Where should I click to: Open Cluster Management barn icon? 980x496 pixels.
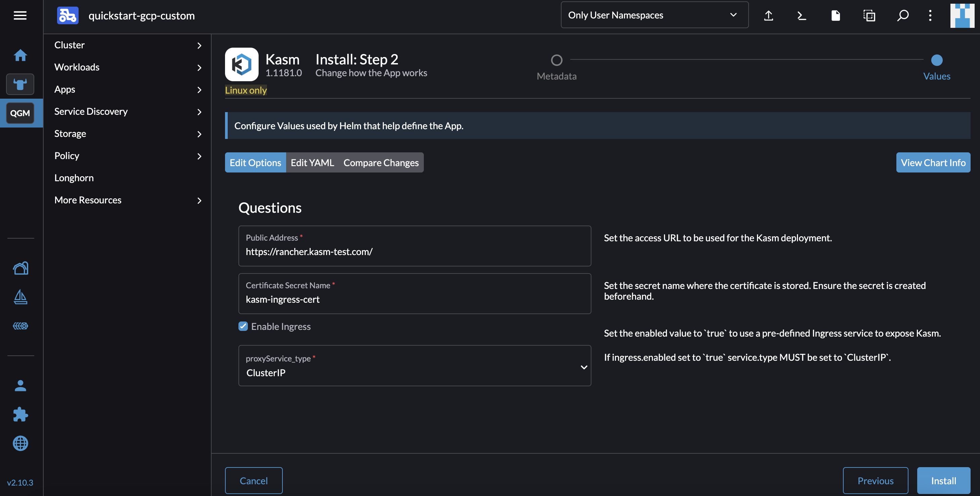click(x=20, y=268)
